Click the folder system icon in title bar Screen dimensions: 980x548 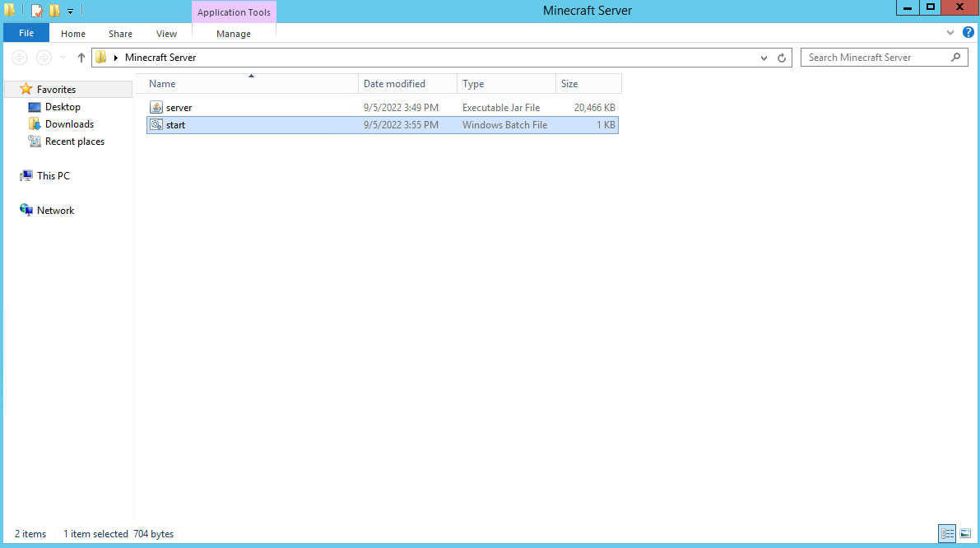point(9,10)
